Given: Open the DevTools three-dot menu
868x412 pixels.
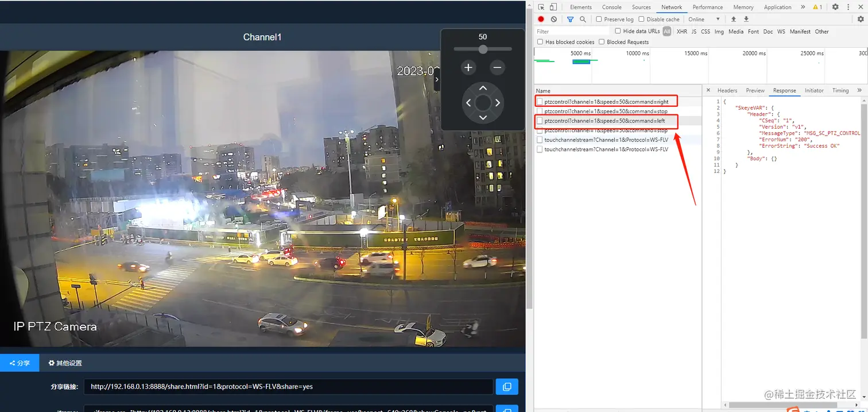Looking at the screenshot, I should tap(848, 7).
